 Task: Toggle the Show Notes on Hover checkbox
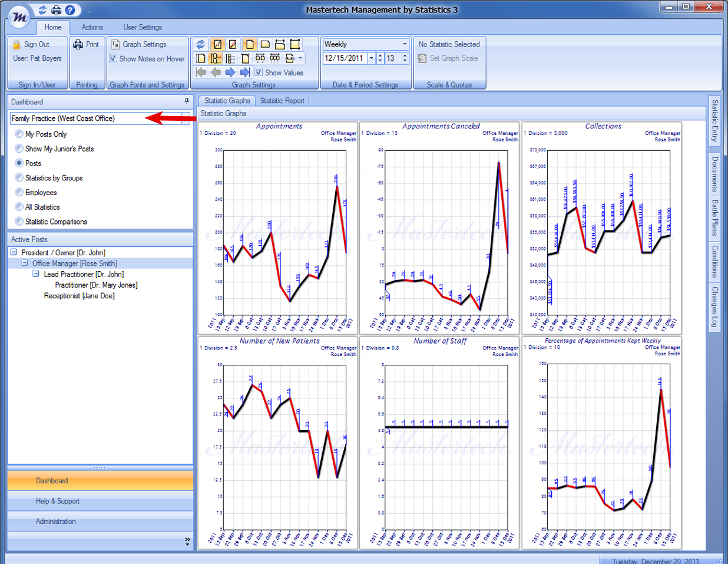click(113, 58)
